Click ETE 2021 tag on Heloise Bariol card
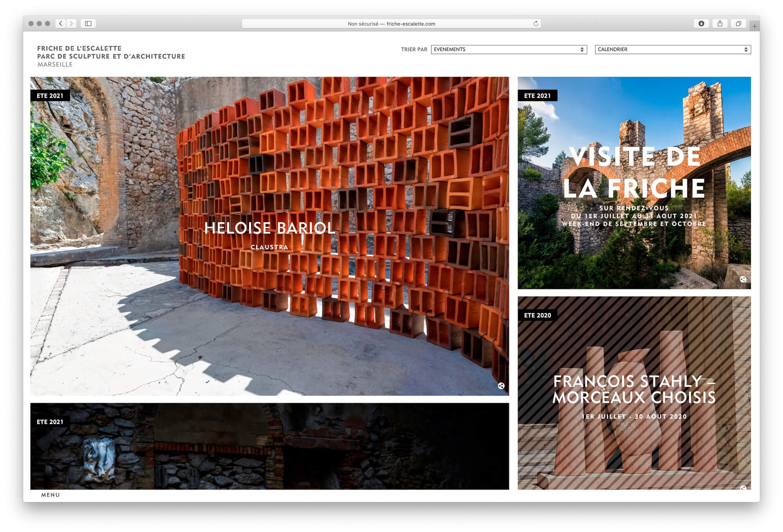Image resolution: width=783 pixels, height=532 pixels. point(50,95)
